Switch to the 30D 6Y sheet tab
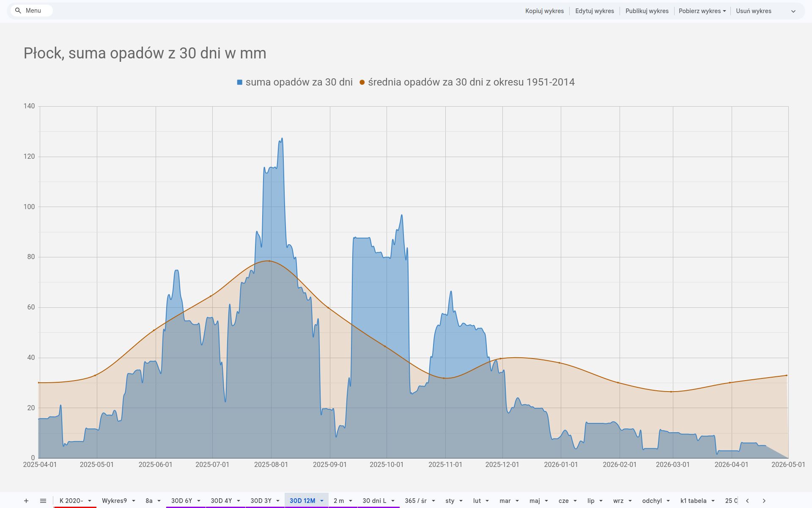Viewport: 812px width, 508px height. (181, 501)
